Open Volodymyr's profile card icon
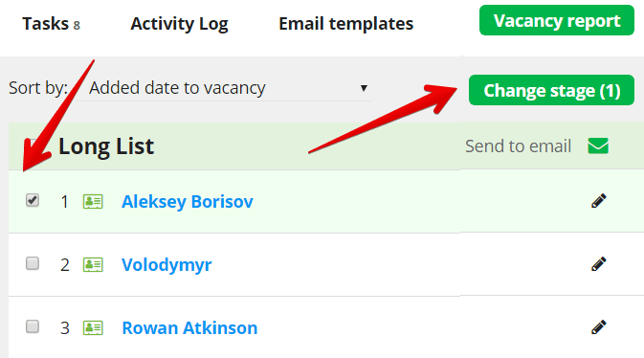 pos(93,265)
